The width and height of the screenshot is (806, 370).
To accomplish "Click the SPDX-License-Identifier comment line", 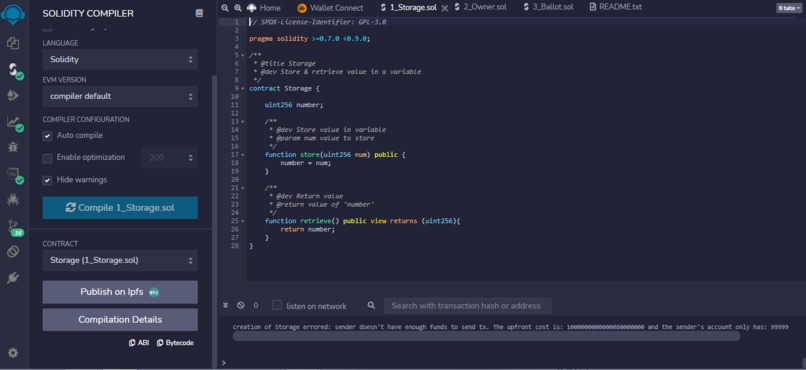I will click(318, 22).
